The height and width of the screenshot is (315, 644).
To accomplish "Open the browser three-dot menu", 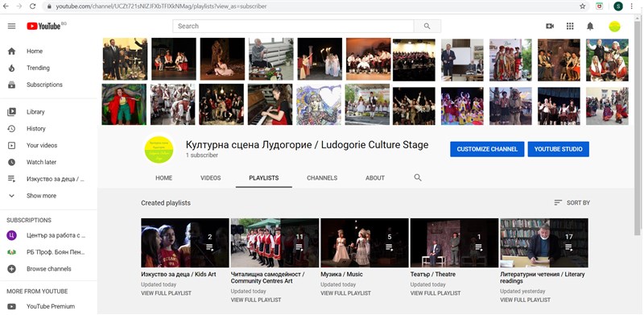I will point(632,6).
